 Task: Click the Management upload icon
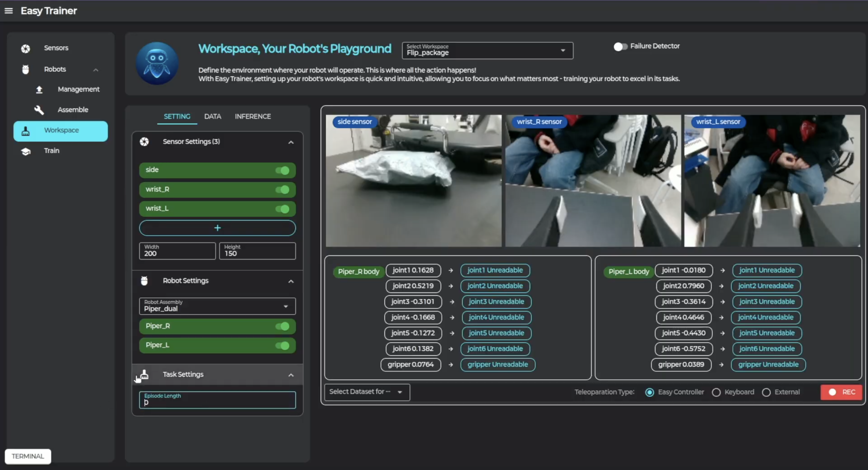point(39,90)
